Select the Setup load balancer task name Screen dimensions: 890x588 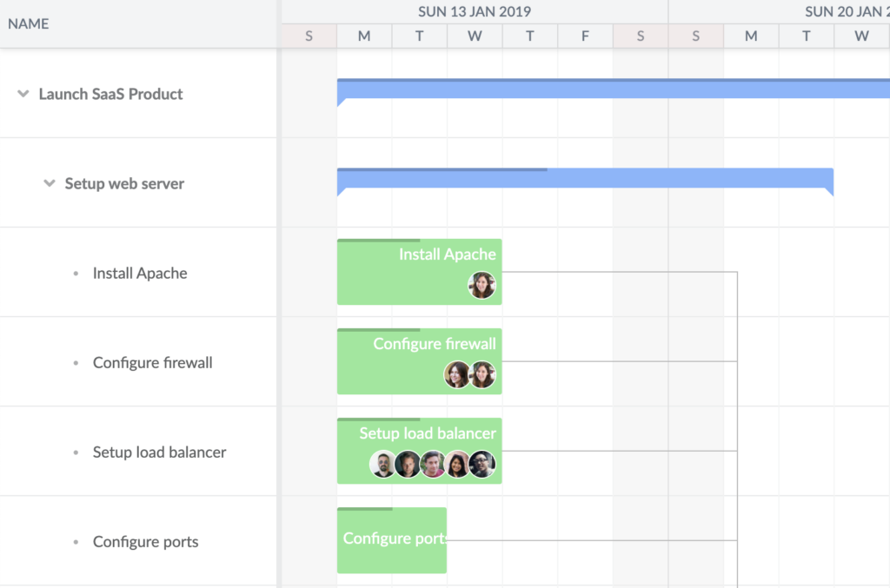pos(159,452)
